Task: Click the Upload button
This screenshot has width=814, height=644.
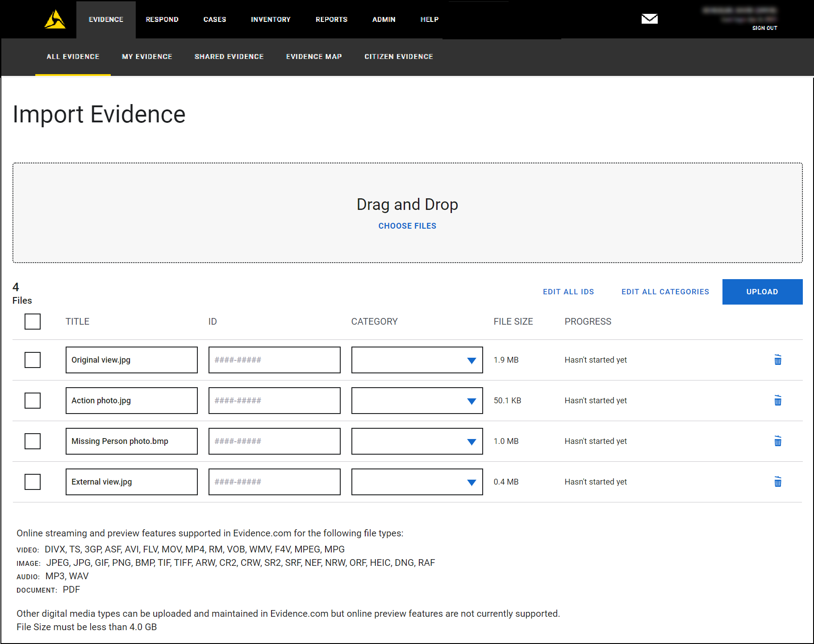Action: tap(762, 292)
